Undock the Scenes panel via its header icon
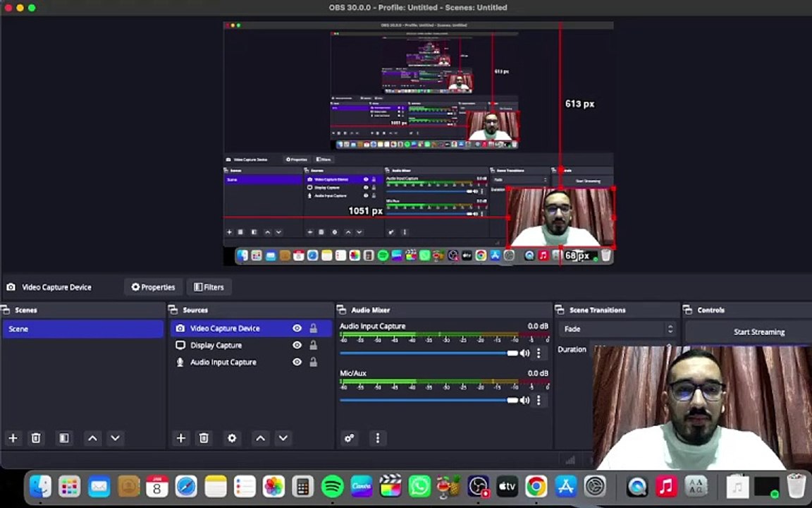Image resolution: width=812 pixels, height=508 pixels. coord(6,310)
